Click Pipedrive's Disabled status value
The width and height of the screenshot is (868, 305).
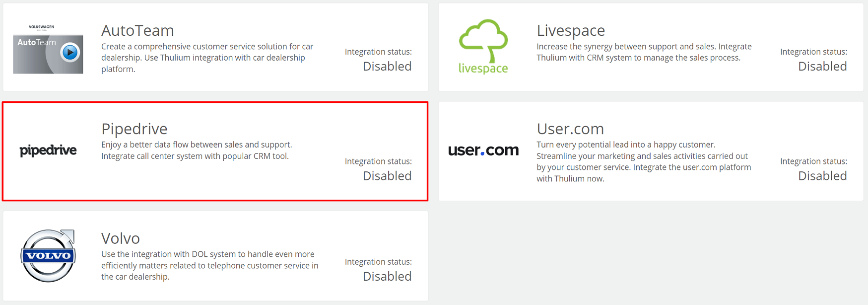tap(387, 176)
